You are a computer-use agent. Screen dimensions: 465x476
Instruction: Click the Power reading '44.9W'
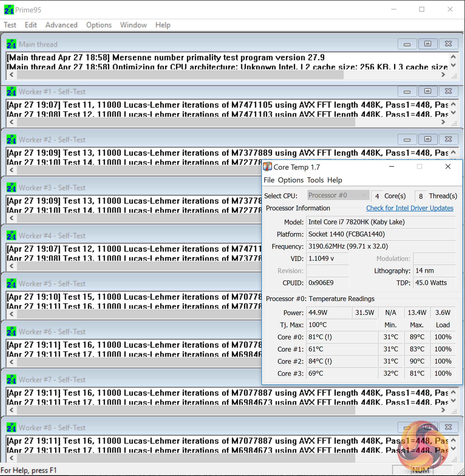[329, 313]
